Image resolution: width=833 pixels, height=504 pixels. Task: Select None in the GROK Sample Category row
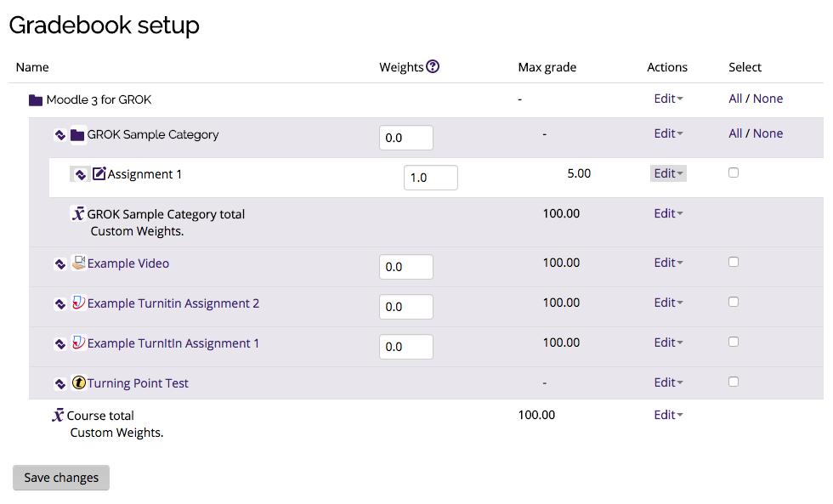(768, 133)
